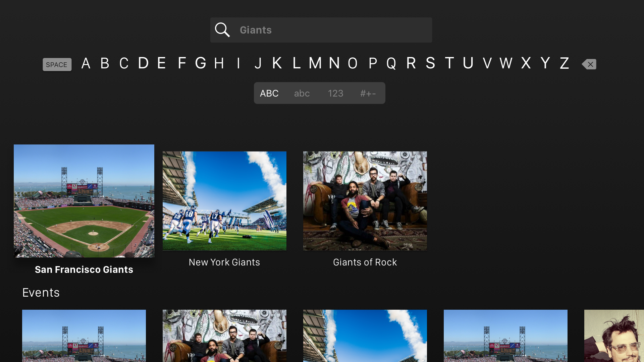Open the New York Giants result thumbnail
Image resolution: width=644 pixels, height=362 pixels.
(224, 201)
